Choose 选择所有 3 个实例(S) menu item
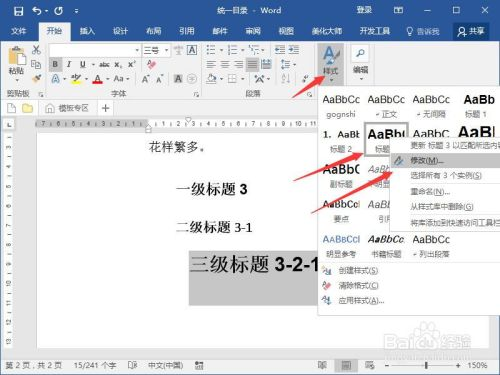 445,176
